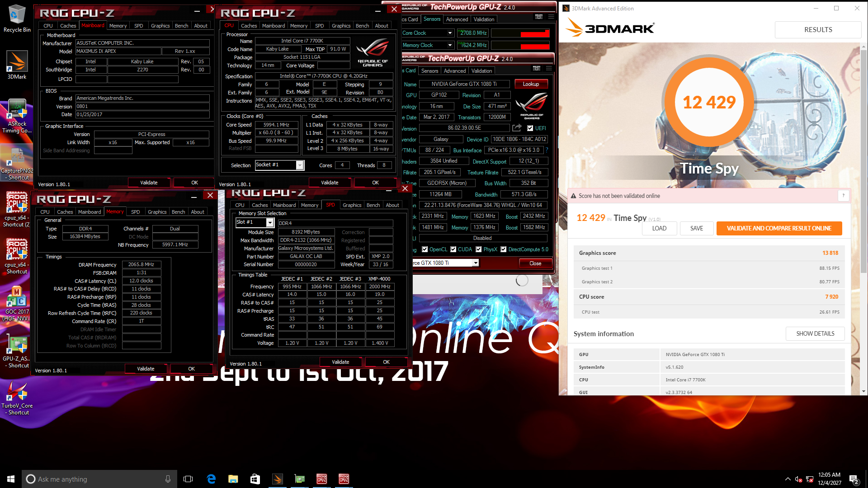Click the help question mark in validation warning

point(843,196)
